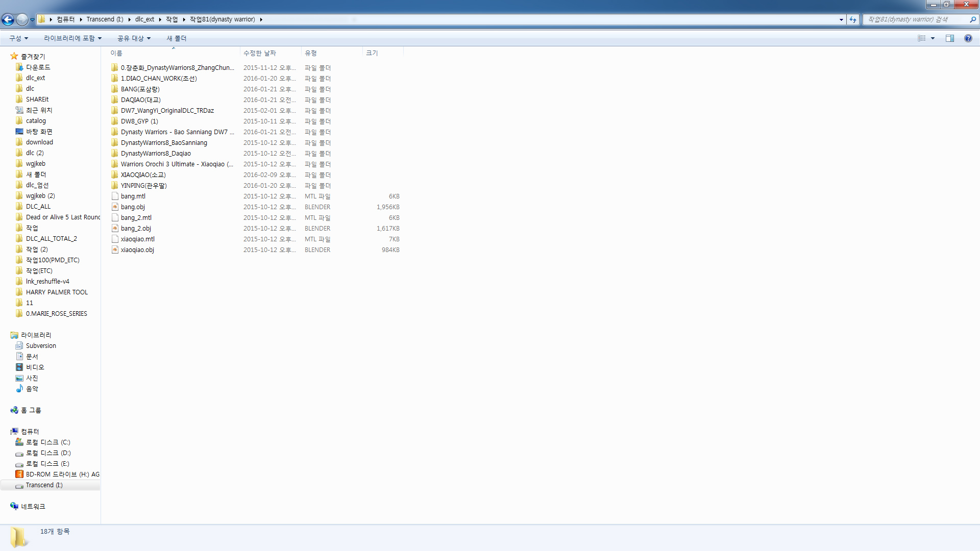Click the 새 폴더 new folder button
This screenshot has width=980, height=551.
pyautogui.click(x=177, y=38)
